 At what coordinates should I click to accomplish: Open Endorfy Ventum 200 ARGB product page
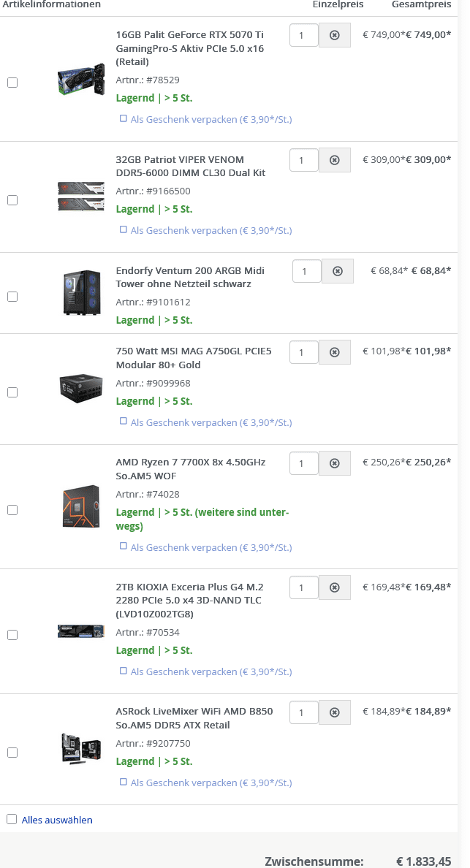click(190, 277)
